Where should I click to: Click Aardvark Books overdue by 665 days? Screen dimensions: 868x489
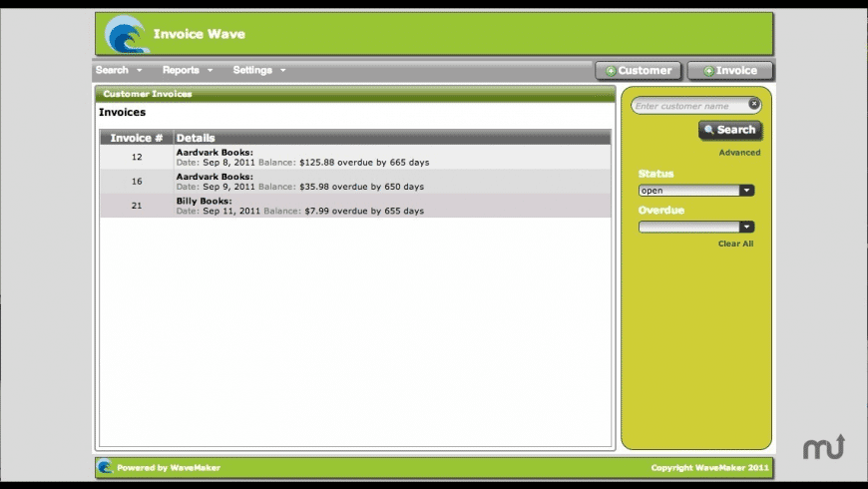coord(302,158)
